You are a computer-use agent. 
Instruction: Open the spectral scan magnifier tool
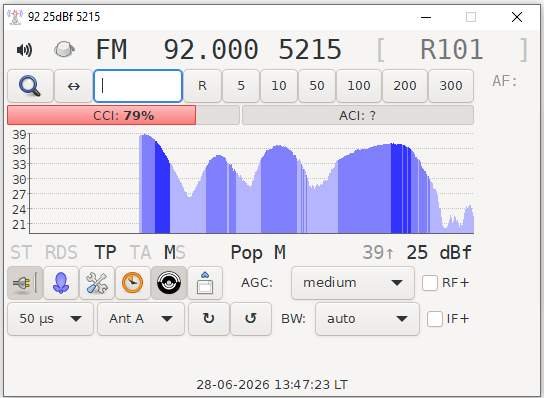pos(30,86)
